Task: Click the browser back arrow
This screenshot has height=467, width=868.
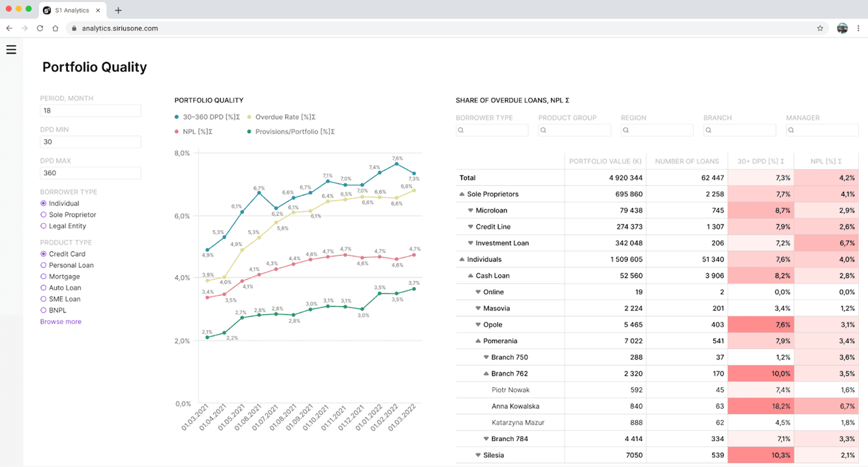Action: (x=8, y=28)
